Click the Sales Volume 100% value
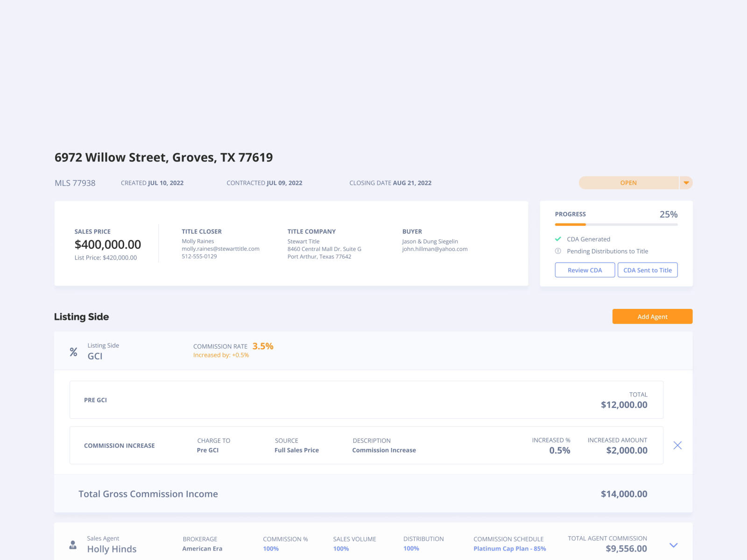The image size is (747, 560). coord(341,548)
